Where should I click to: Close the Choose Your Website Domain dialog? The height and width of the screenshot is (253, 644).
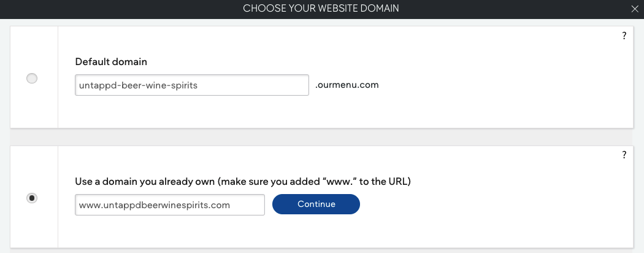[x=635, y=9]
